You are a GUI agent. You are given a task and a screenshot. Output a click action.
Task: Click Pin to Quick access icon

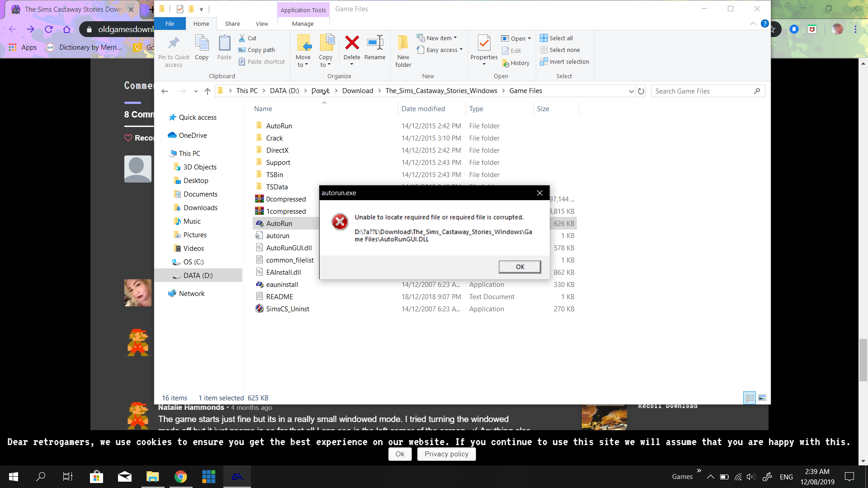[x=174, y=44]
